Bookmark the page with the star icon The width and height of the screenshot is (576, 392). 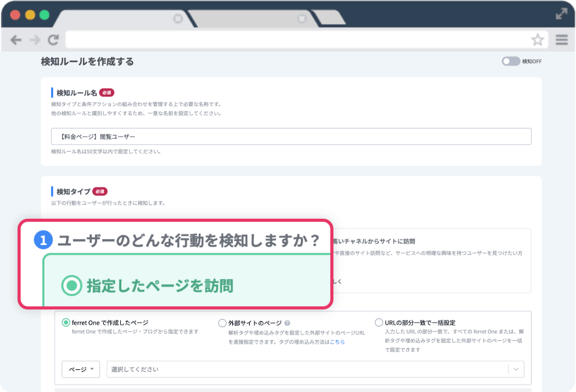point(537,40)
